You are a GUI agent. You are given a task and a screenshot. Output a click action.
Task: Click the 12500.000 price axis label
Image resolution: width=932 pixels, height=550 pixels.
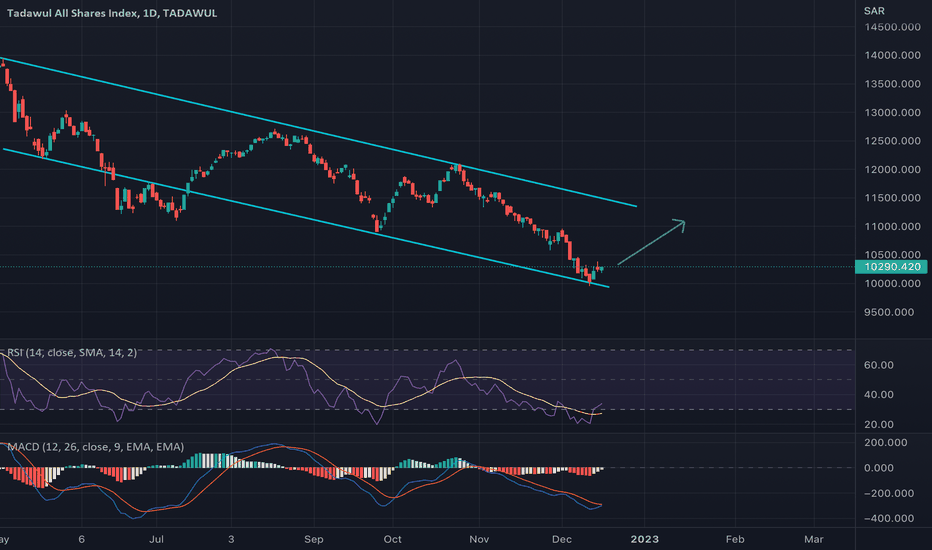click(x=892, y=141)
